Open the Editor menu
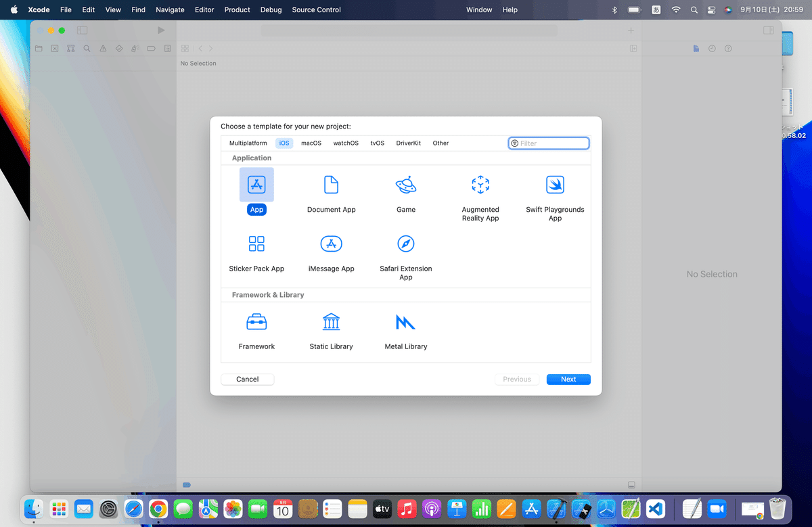812x527 pixels. (204, 9)
